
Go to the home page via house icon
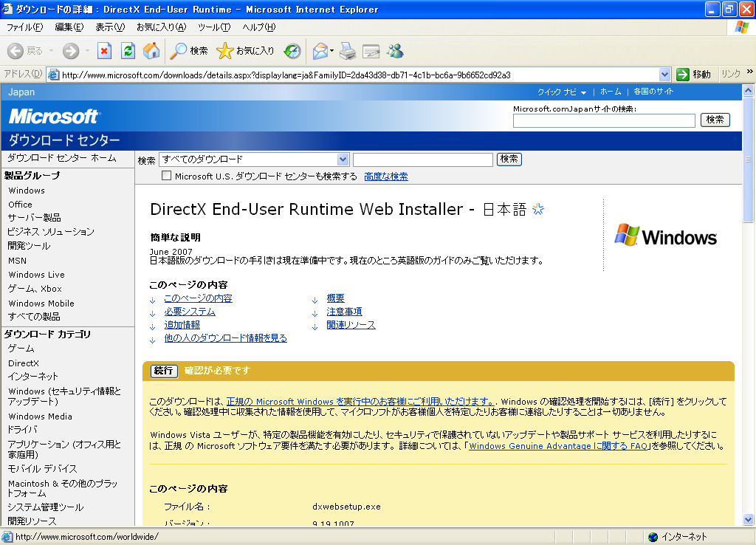(x=151, y=51)
